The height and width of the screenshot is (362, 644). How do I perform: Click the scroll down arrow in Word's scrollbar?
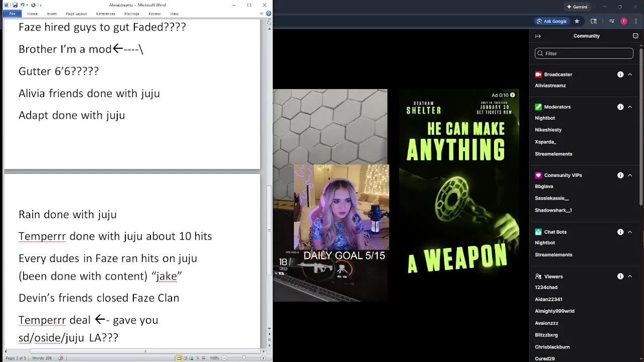pos(269,328)
